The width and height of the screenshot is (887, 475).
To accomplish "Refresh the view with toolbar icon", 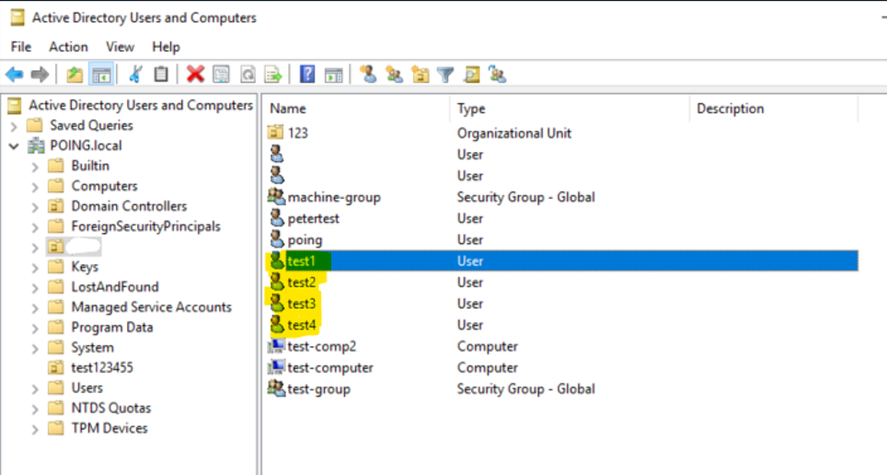I will point(248,74).
